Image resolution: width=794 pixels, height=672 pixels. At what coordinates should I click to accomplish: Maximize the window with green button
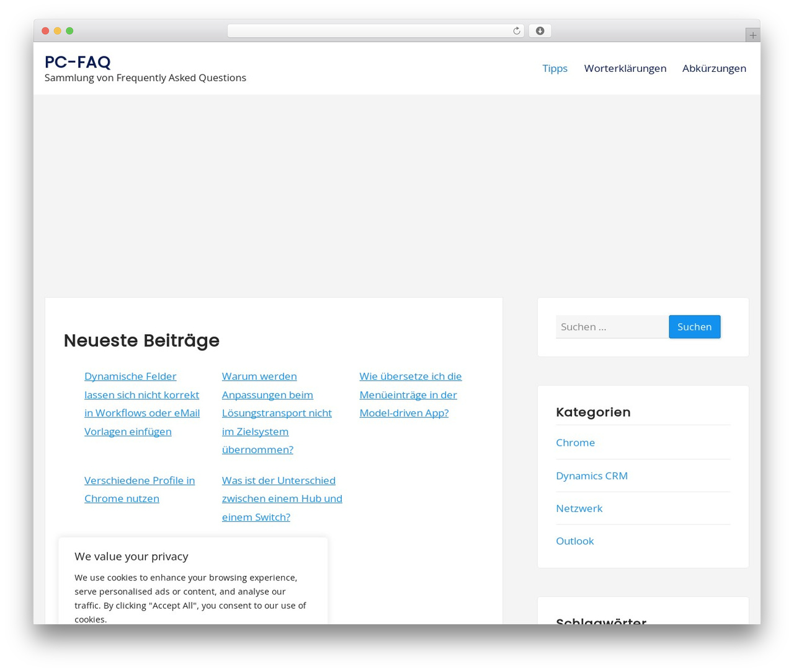pos(69,31)
